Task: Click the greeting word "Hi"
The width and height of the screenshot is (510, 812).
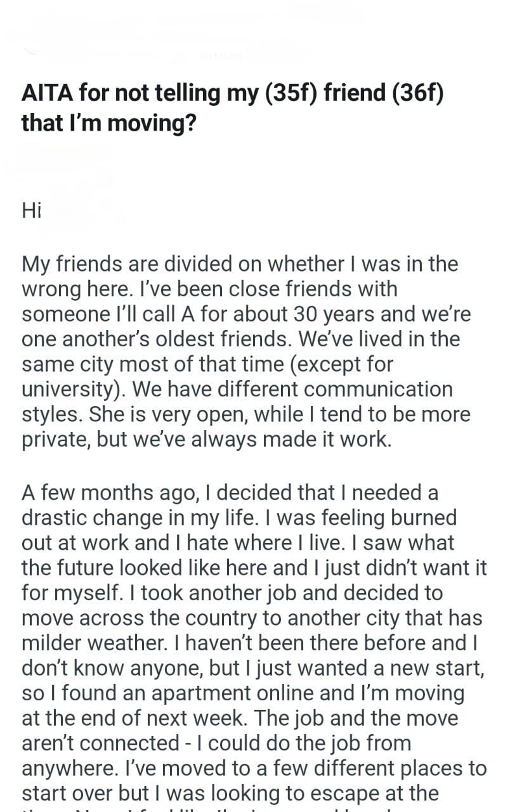Action: tap(32, 210)
